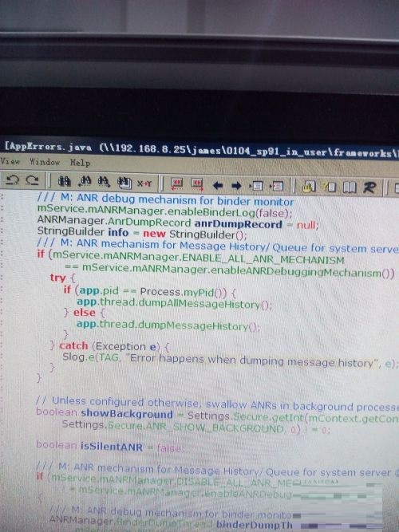This screenshot has width=399, height=532.
Task: Click the second jump-to-page arrow icon
Action: 276,187
